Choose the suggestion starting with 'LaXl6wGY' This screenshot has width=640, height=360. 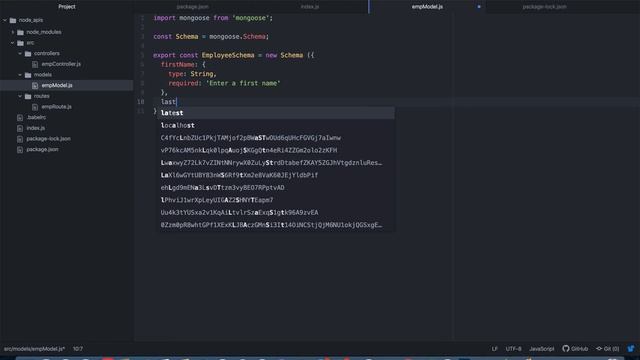(276, 175)
